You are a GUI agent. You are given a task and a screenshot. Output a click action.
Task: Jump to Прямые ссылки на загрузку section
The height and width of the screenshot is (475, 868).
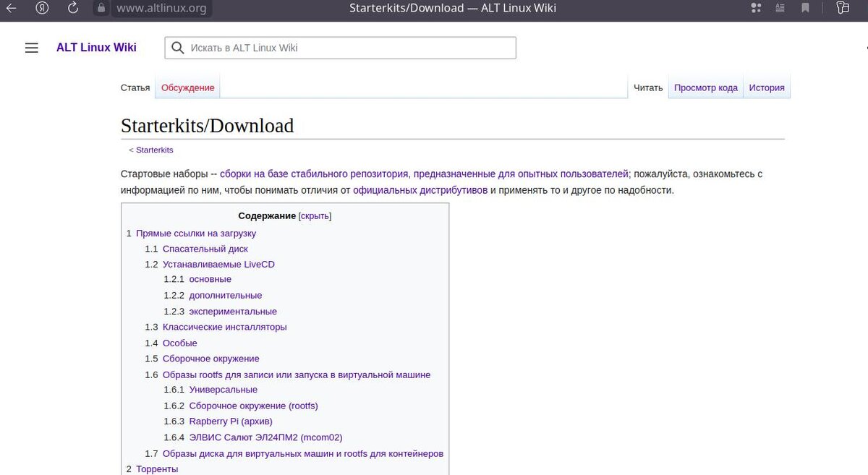pyautogui.click(x=196, y=234)
